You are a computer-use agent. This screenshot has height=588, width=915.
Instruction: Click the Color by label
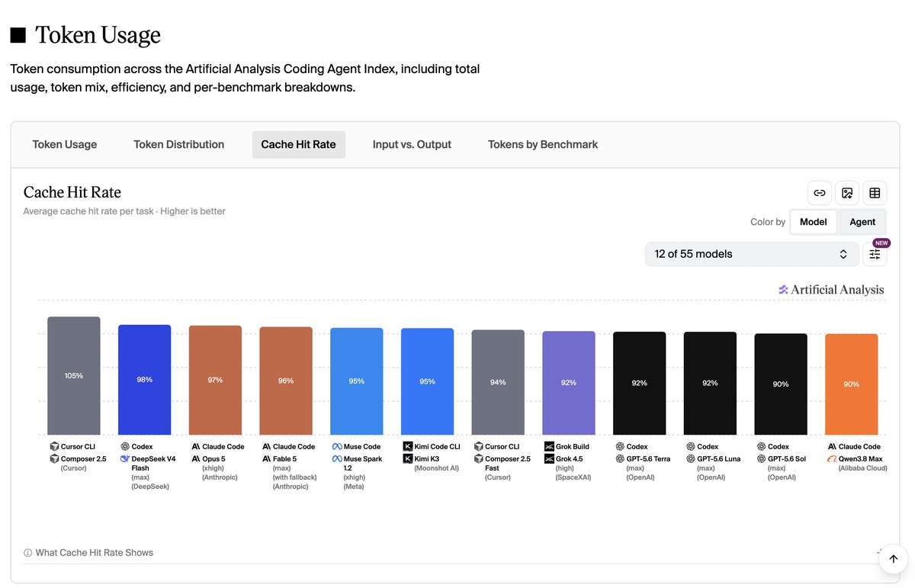tap(768, 222)
